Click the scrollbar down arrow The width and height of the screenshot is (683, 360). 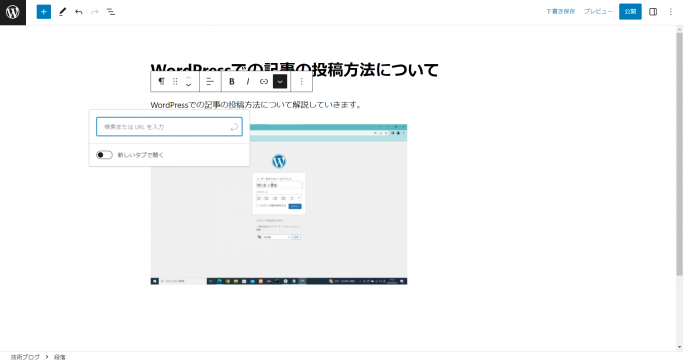679,347
